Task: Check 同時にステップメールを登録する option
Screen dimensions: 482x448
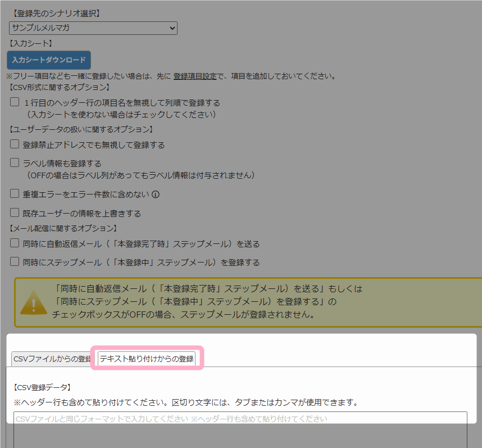Action: 15,261
